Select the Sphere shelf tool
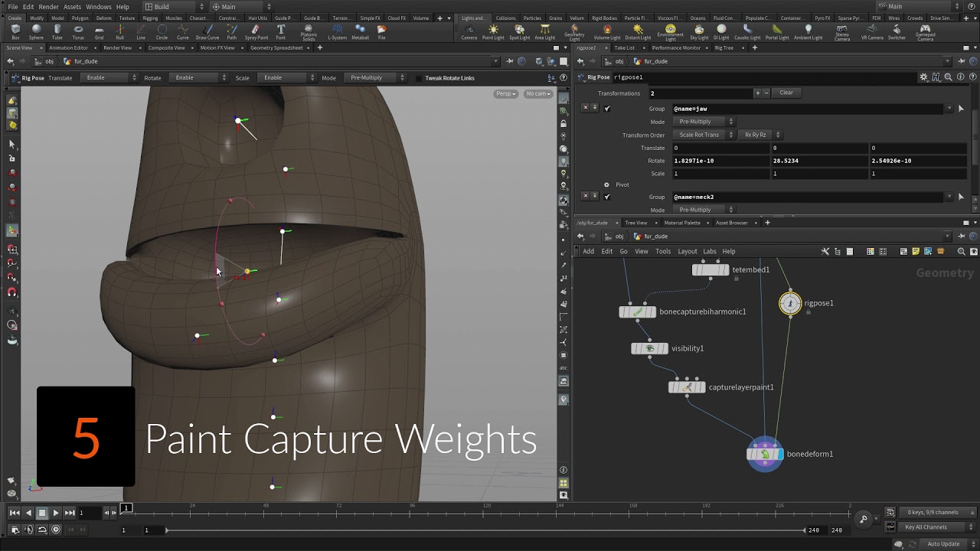 coord(36,32)
